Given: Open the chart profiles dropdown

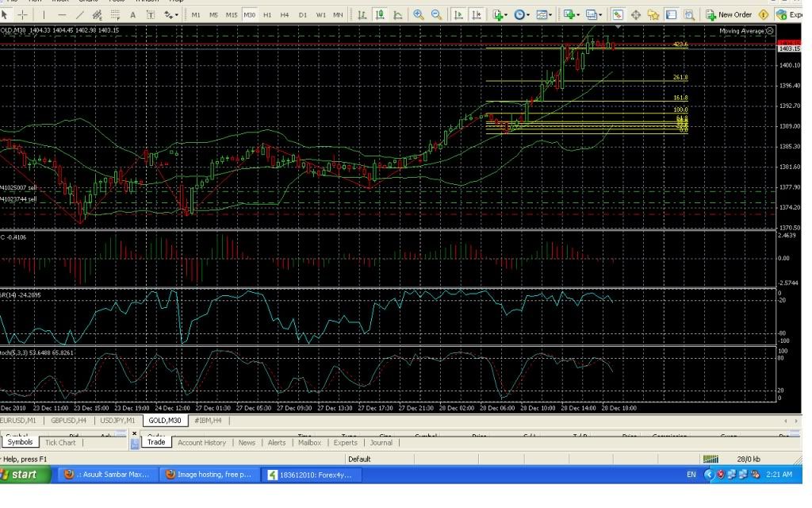Looking at the screenshot, I should (x=593, y=14).
